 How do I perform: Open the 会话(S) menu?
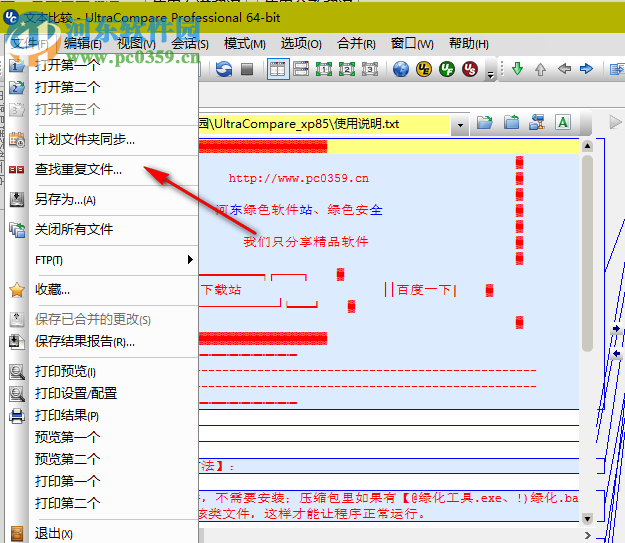click(x=190, y=43)
